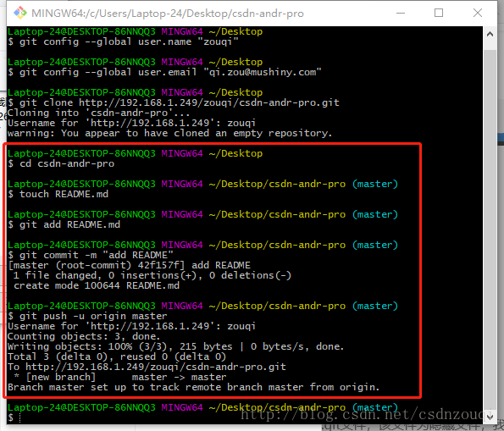Click the 'create mode 100644 README.md' line
The height and width of the screenshot is (431, 504).
click(x=97, y=285)
